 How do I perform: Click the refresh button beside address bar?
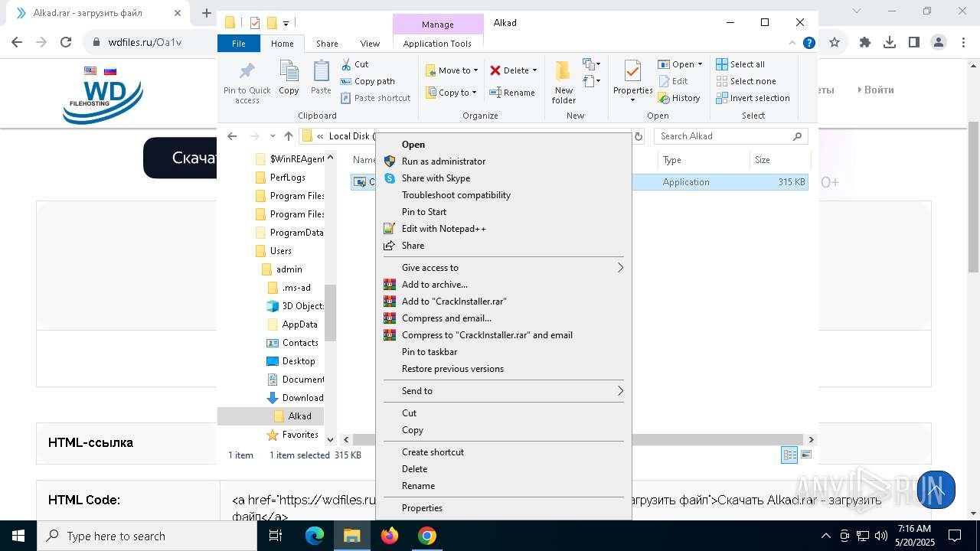tap(639, 136)
